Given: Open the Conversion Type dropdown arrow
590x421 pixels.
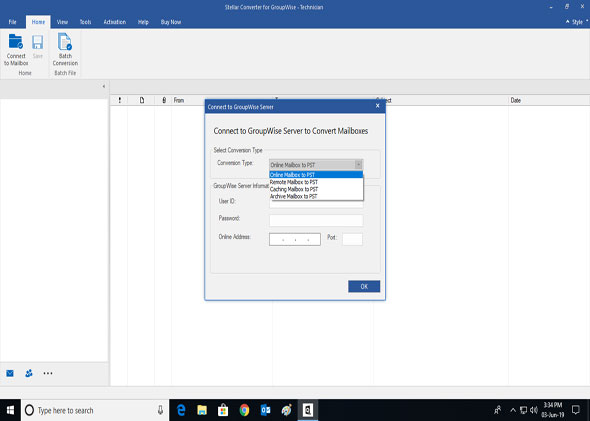Looking at the screenshot, I should click(358, 165).
